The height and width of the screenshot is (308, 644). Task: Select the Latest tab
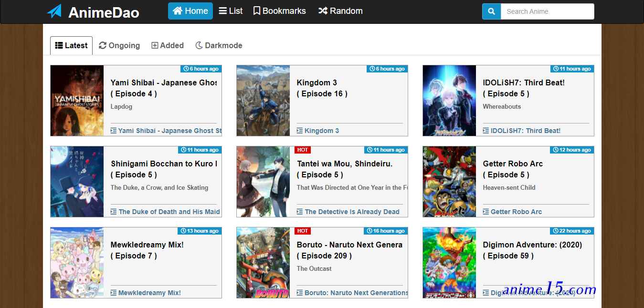tap(71, 46)
